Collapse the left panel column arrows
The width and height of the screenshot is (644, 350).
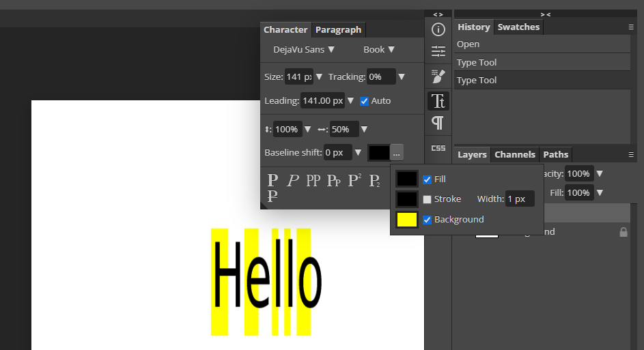pyautogui.click(x=438, y=14)
